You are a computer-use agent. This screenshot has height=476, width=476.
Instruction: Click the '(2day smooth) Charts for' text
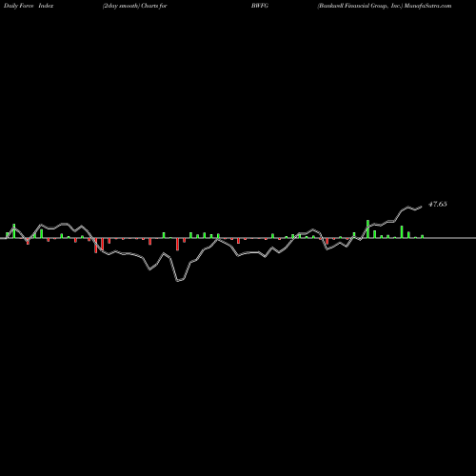[135, 6]
